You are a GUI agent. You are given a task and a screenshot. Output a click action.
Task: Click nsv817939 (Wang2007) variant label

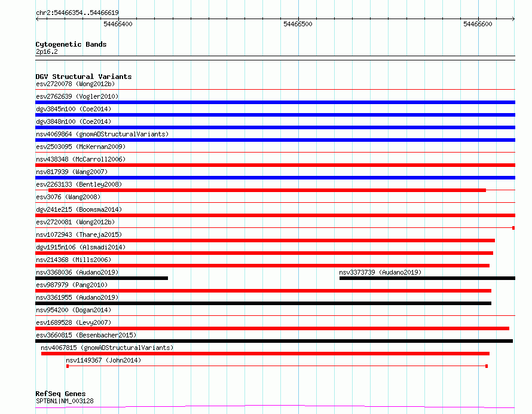72,172
